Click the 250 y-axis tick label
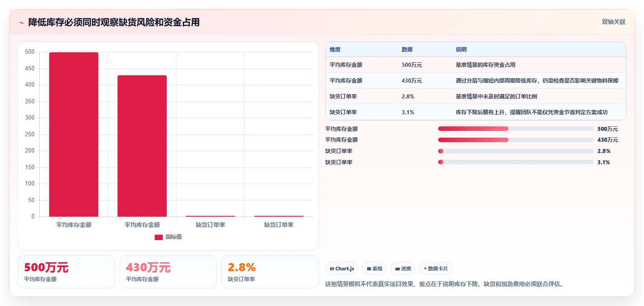The width and height of the screenshot is (644, 306). pos(29,134)
